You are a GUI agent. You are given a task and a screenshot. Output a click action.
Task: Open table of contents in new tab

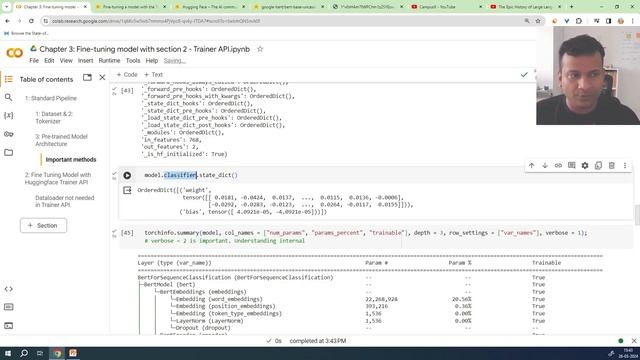[x=87, y=77]
